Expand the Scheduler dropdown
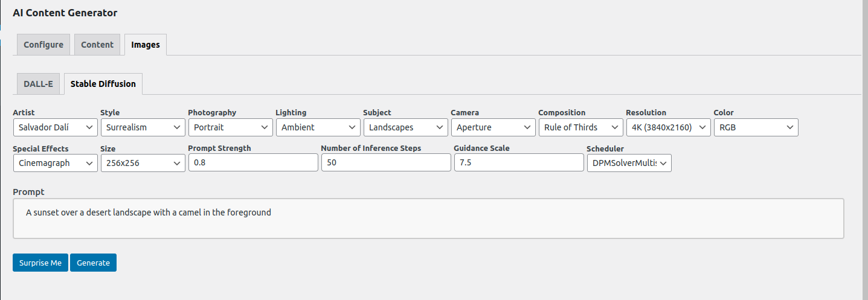Screen dimensions: 868x300 pos(629,163)
